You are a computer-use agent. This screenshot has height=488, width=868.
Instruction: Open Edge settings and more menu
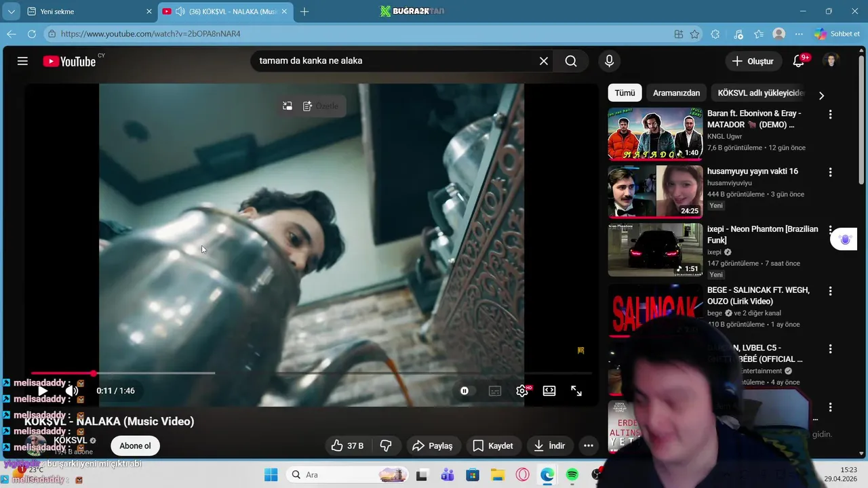(800, 34)
